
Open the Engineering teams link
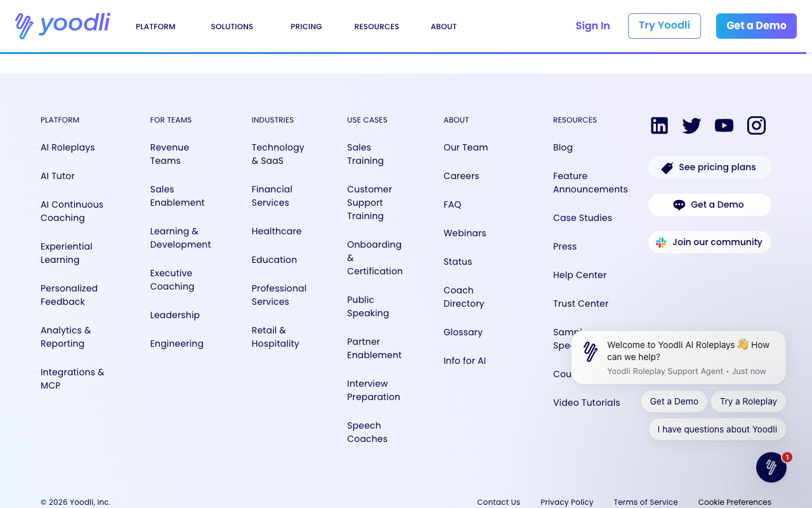point(177,344)
